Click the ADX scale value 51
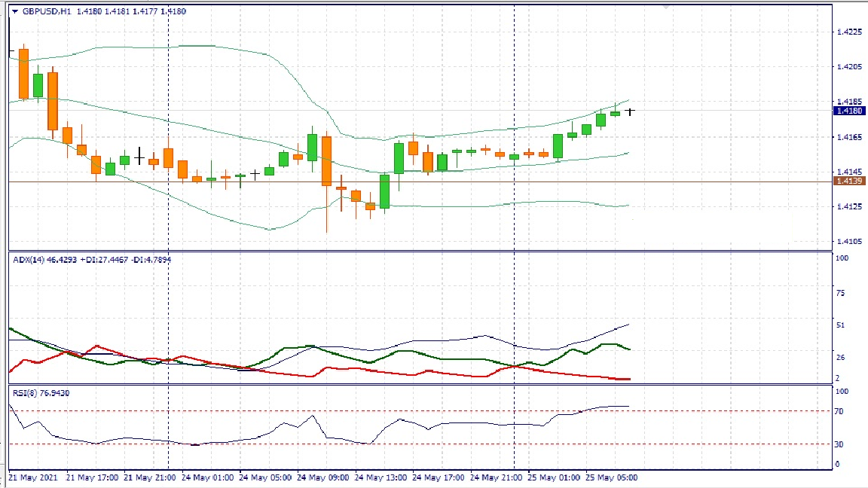The height and width of the screenshot is (488, 868). point(840,325)
